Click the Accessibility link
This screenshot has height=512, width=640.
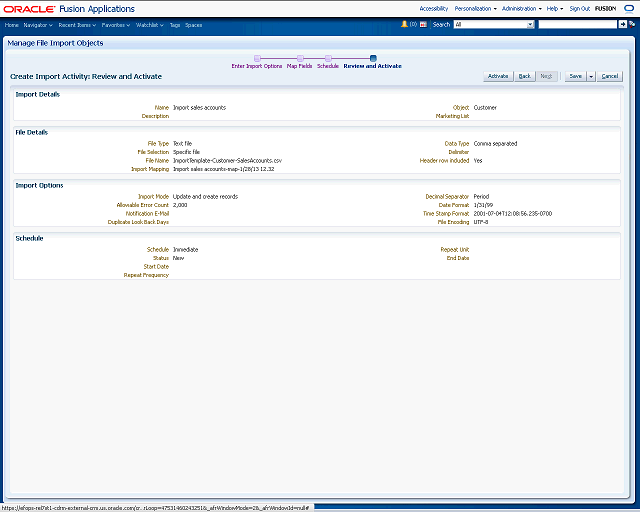click(x=433, y=8)
